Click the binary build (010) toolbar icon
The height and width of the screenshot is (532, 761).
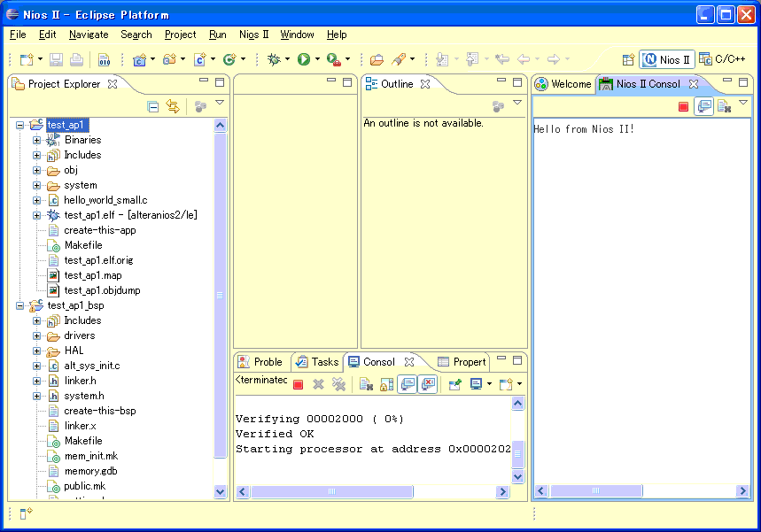104,59
